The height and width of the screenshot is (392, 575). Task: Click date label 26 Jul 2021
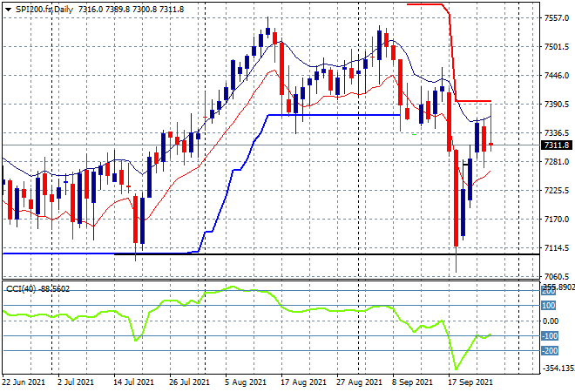pyautogui.click(x=189, y=382)
